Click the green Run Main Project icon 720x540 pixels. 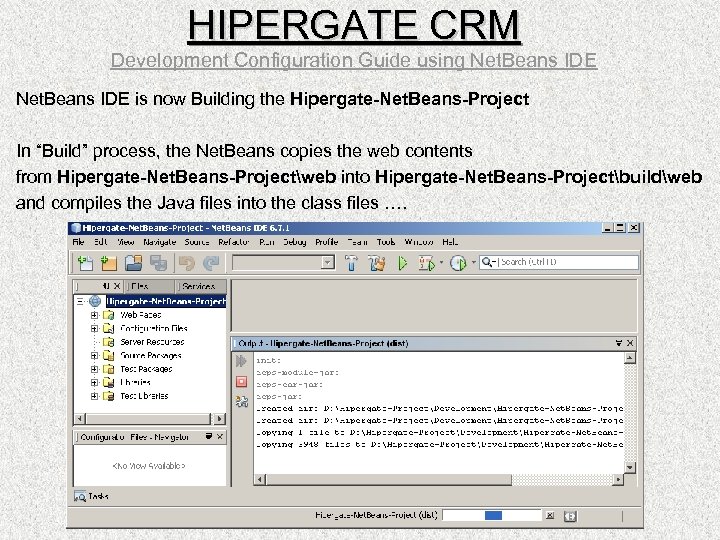click(x=402, y=263)
